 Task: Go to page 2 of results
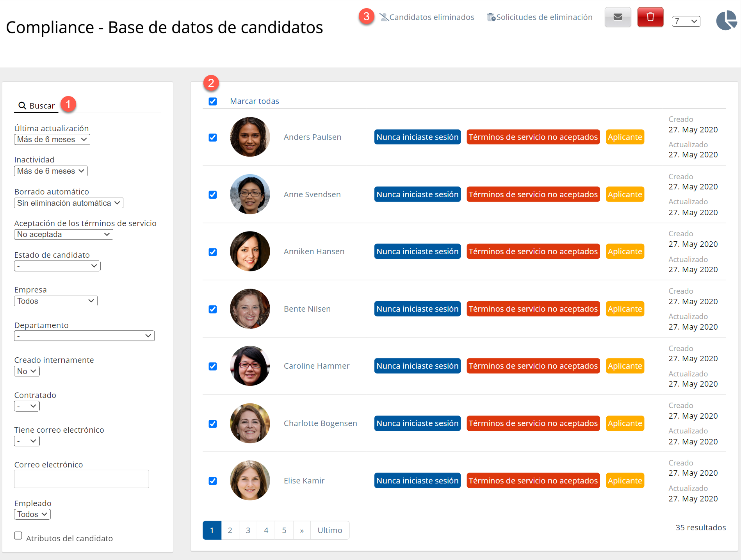click(230, 530)
